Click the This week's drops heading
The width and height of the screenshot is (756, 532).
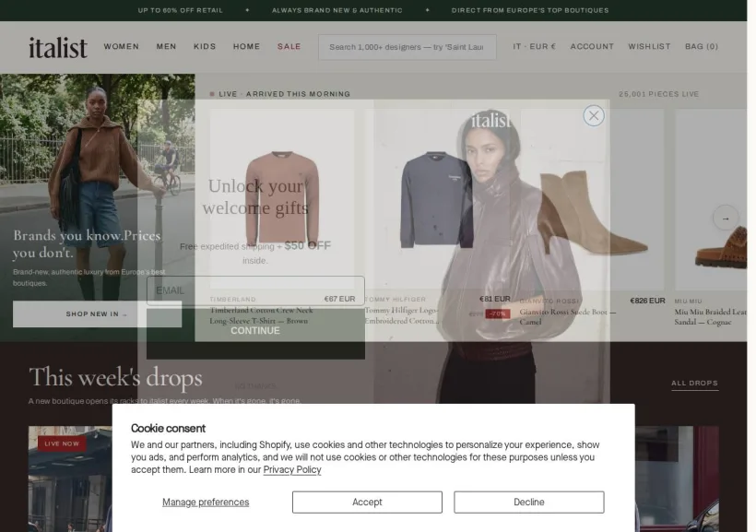coord(115,377)
